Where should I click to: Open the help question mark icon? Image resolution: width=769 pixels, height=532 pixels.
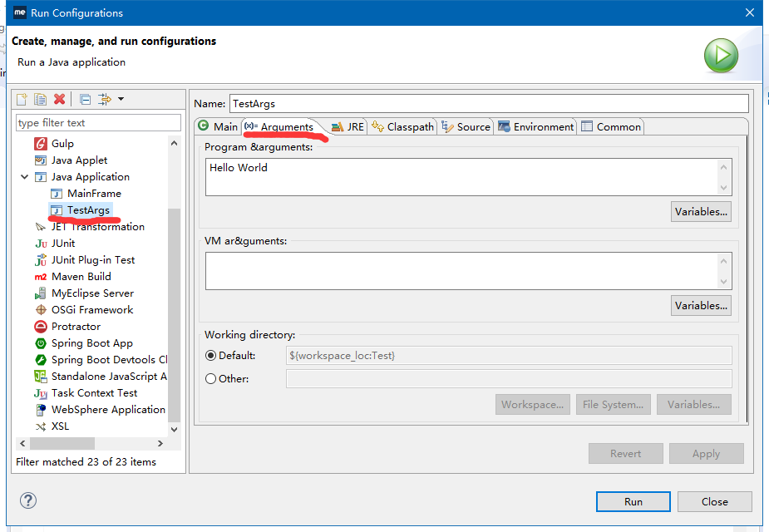click(28, 500)
